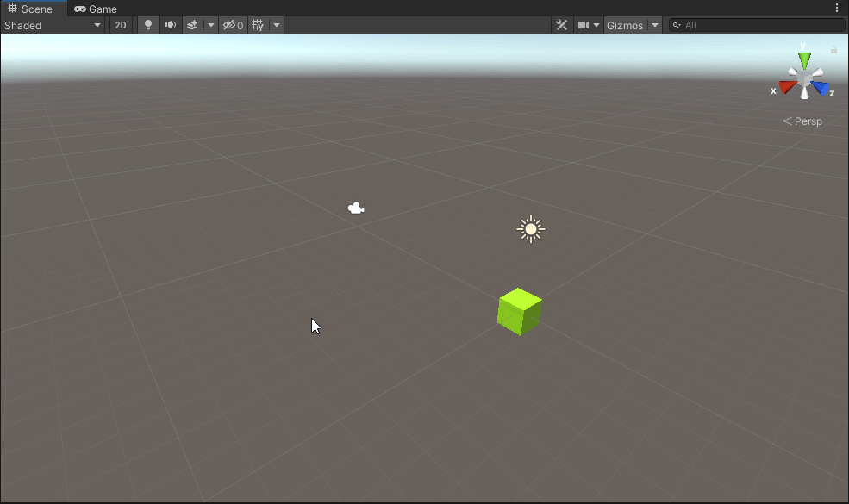
Task: Open the scene camera dropdown arrow
Action: pyautogui.click(x=596, y=26)
